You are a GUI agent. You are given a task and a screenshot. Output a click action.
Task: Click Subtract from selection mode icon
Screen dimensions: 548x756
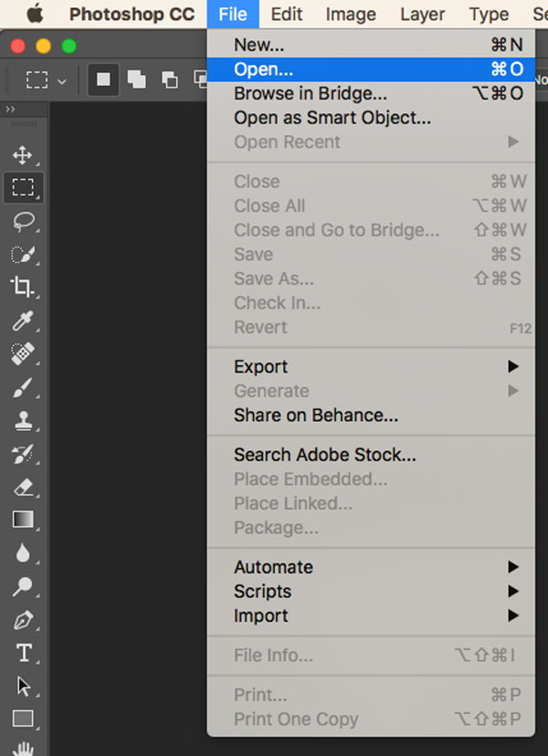(x=170, y=79)
